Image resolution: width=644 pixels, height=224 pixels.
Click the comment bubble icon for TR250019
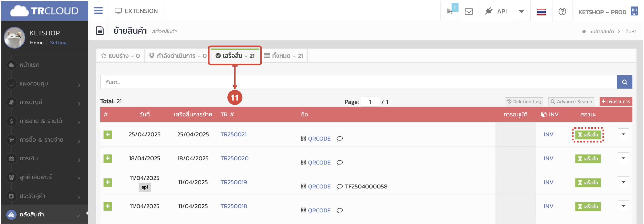[x=339, y=187]
